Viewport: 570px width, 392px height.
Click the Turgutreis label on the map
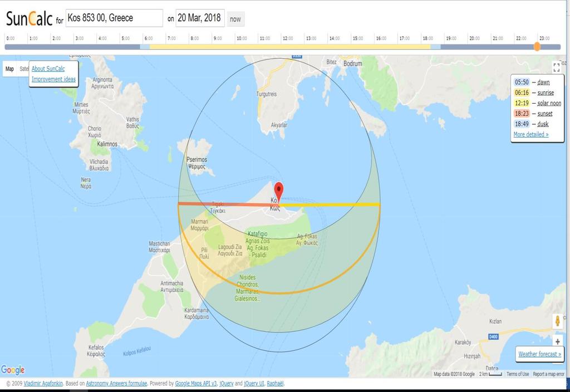pyautogui.click(x=267, y=94)
